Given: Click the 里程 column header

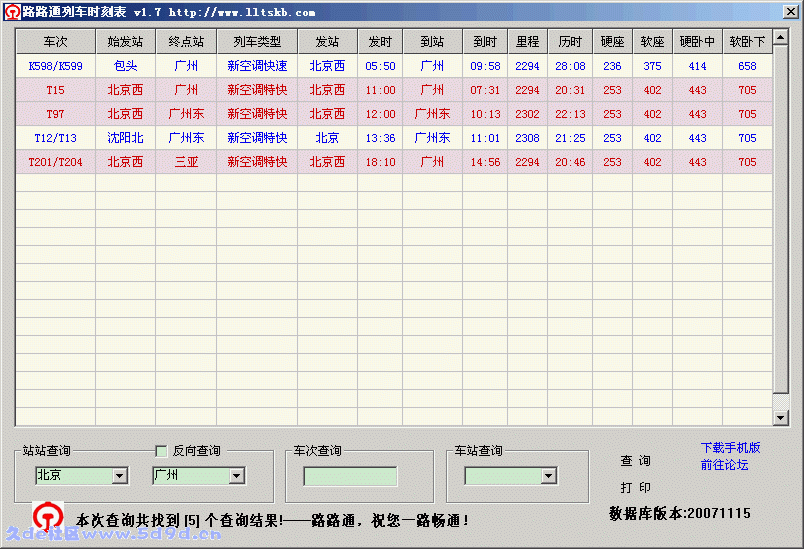Looking at the screenshot, I should pyautogui.click(x=527, y=42).
